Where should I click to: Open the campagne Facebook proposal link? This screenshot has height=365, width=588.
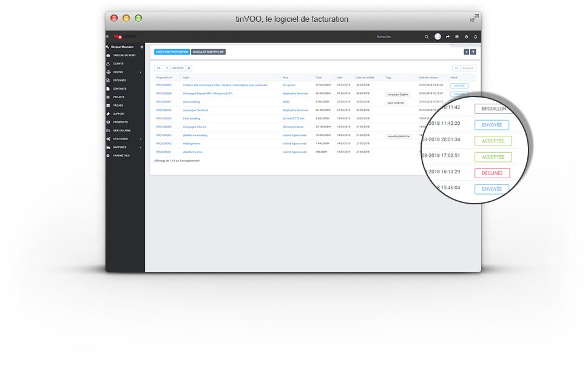pos(196,110)
